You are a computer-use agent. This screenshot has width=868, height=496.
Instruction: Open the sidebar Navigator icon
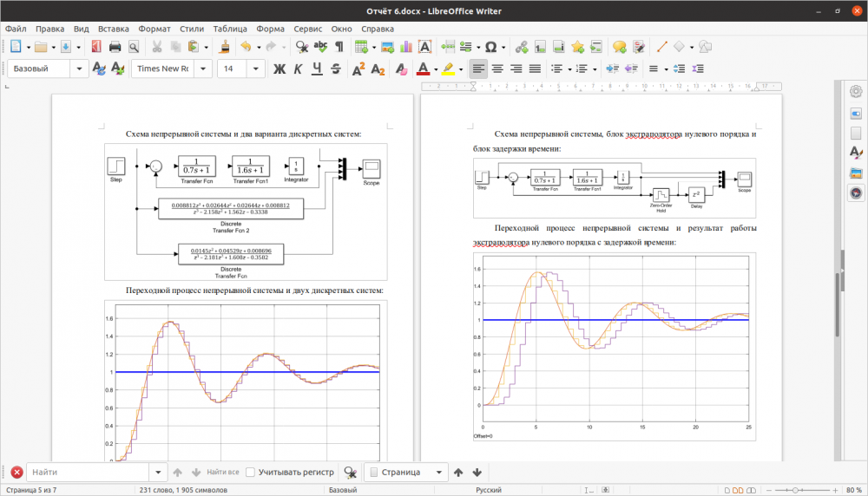tap(856, 193)
